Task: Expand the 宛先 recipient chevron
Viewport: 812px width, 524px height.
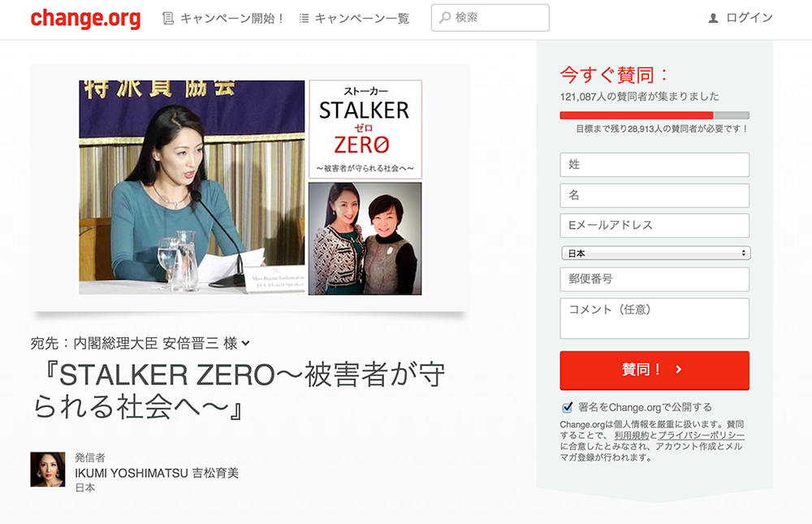Action: [245, 343]
